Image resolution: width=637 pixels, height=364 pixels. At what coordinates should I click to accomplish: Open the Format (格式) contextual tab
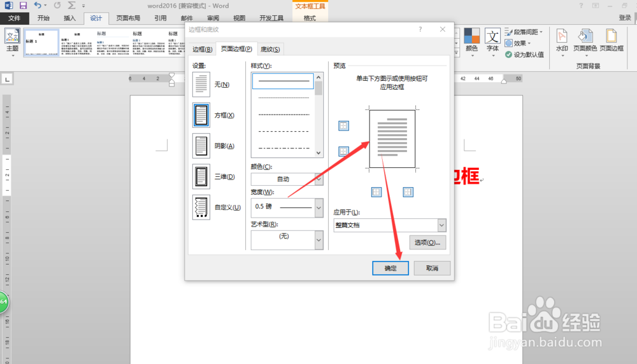pos(310,18)
